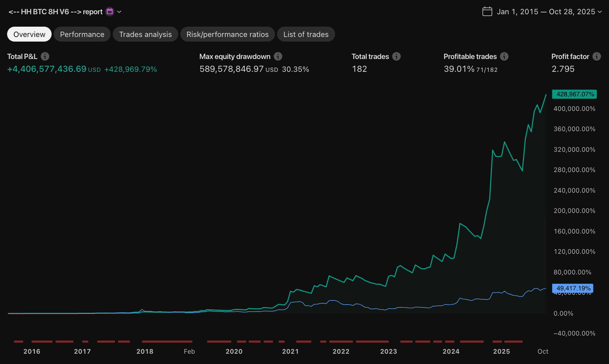The height and width of the screenshot is (364, 609).
Task: Click the green 428,967.07% equity value label
Action: (574, 94)
